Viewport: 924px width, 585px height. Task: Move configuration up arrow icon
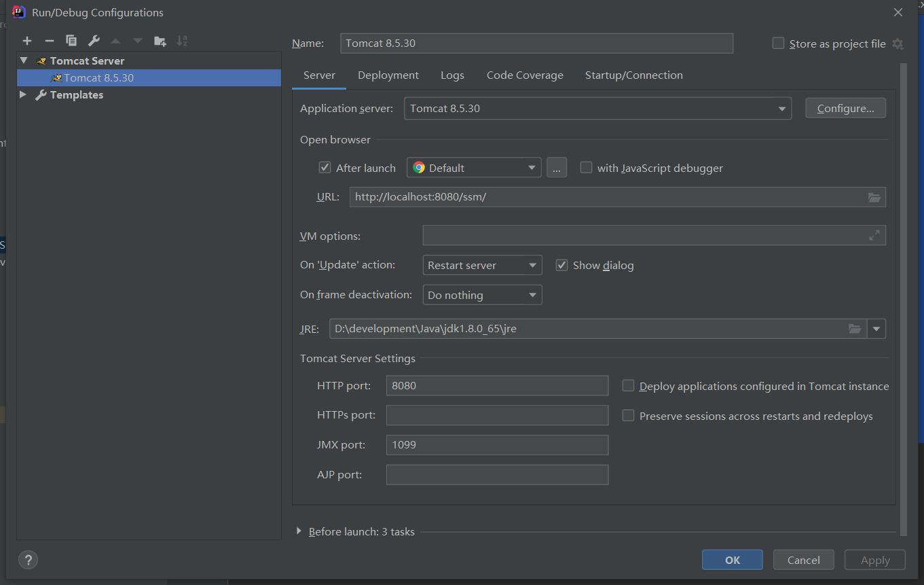click(x=115, y=41)
